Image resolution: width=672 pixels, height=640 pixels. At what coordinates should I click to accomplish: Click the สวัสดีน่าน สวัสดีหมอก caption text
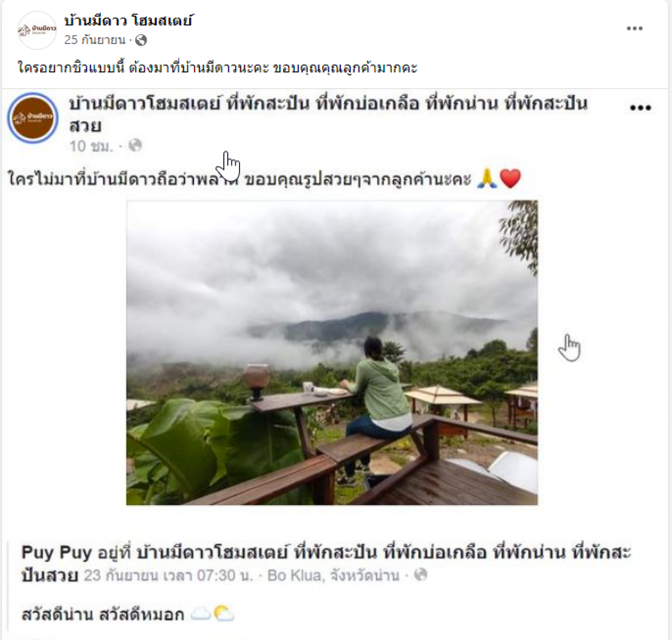click(x=103, y=614)
